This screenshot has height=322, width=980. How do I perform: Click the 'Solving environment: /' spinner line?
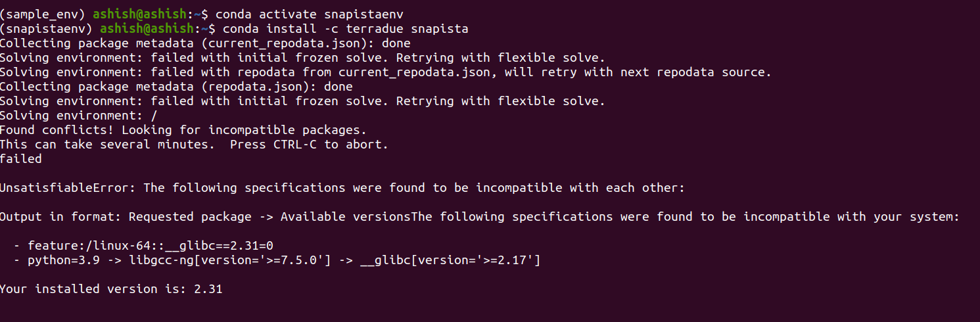[79, 116]
